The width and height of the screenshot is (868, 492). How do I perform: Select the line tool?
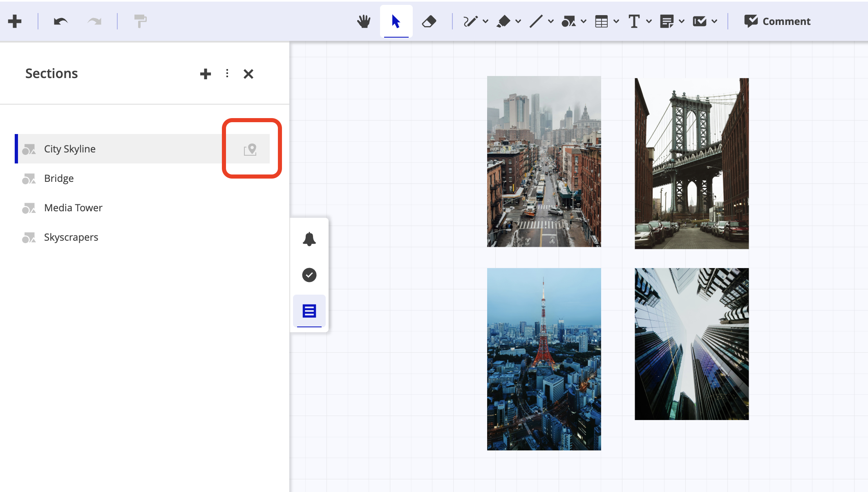536,21
